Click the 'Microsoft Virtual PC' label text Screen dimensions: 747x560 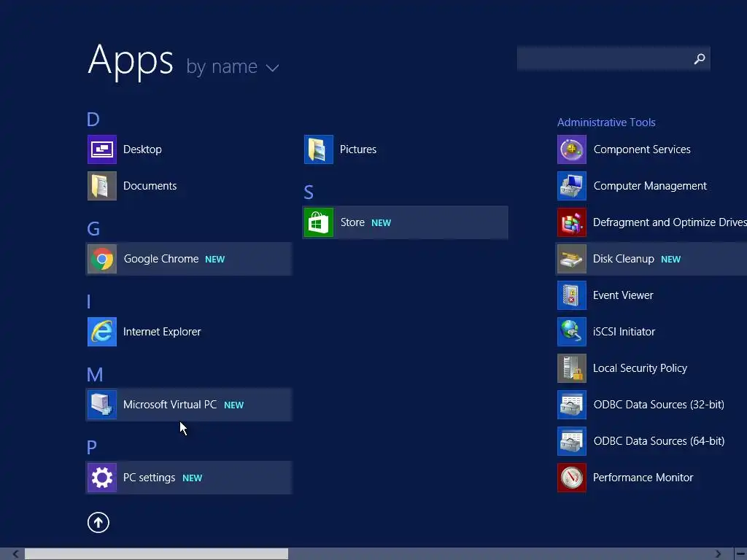pos(170,405)
